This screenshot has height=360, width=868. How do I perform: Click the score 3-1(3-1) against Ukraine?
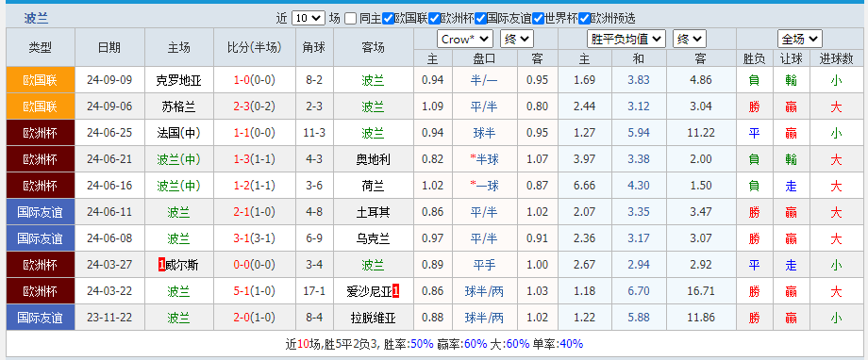[254, 238]
